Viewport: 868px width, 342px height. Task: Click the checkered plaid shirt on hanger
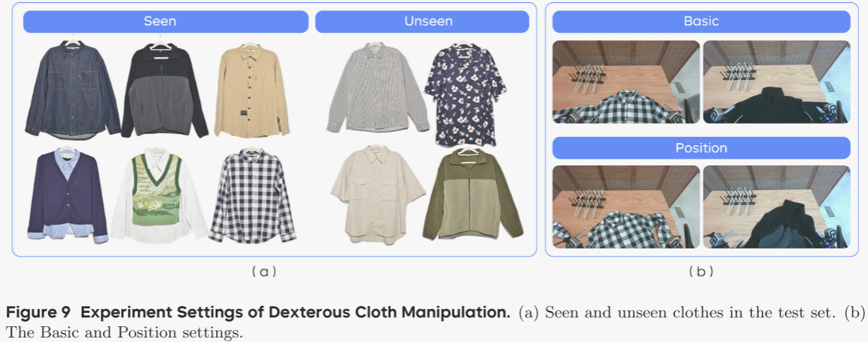[252, 195]
